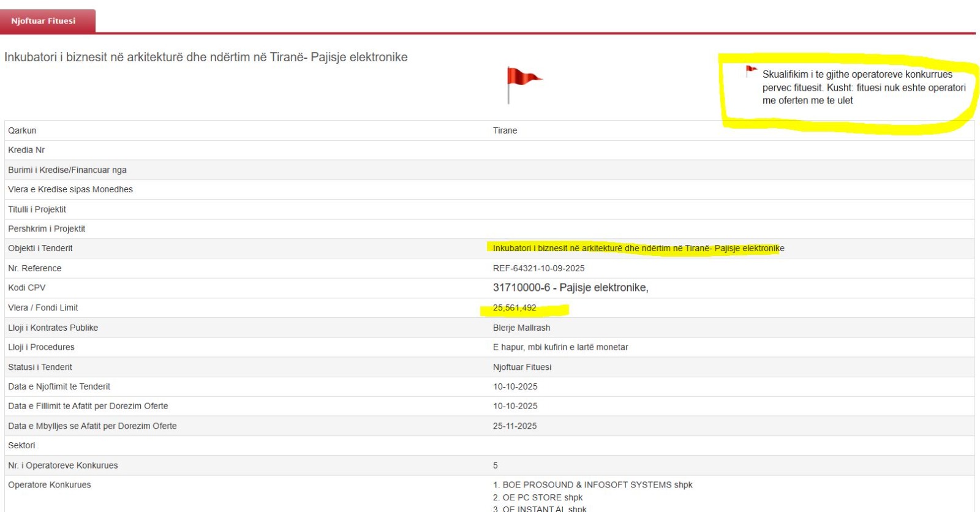Image resolution: width=980 pixels, height=512 pixels.
Task: Click the Nr. i Operatoreve Konkurues label
Action: (x=63, y=465)
